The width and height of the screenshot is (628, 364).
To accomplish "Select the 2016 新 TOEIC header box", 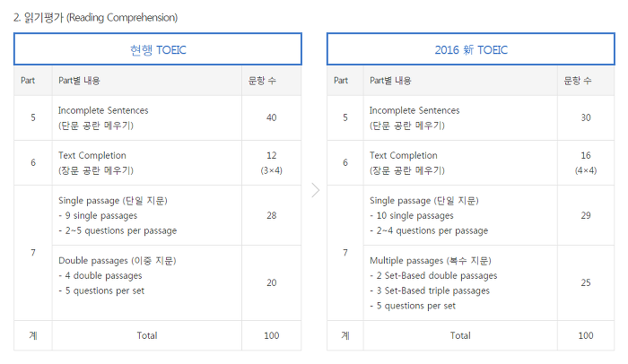I will click(x=471, y=49).
